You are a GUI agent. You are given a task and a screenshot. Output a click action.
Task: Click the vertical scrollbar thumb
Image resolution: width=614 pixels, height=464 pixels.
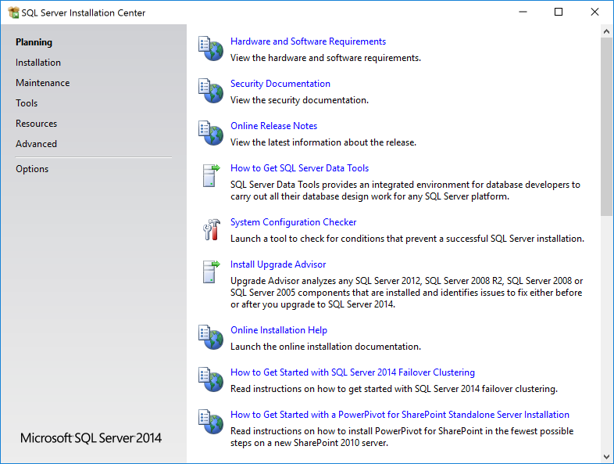[607, 126]
